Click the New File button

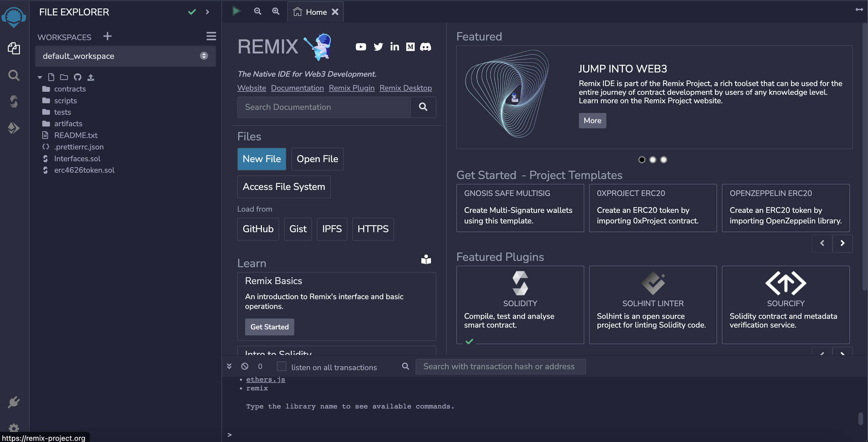(x=261, y=159)
